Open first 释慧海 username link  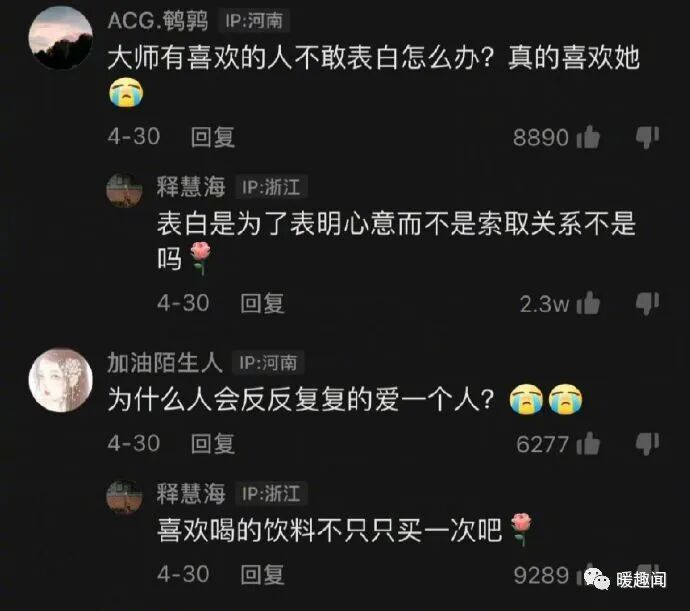[191, 187]
